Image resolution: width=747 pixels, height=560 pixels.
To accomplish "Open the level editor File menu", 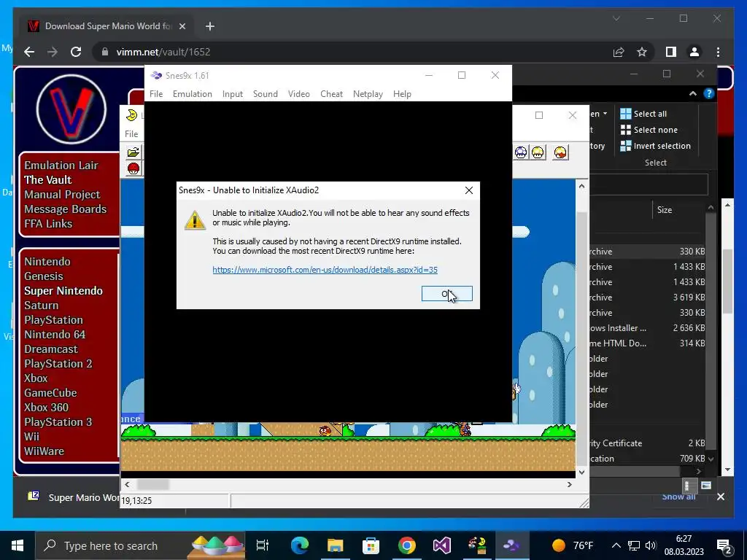I will [x=131, y=134].
